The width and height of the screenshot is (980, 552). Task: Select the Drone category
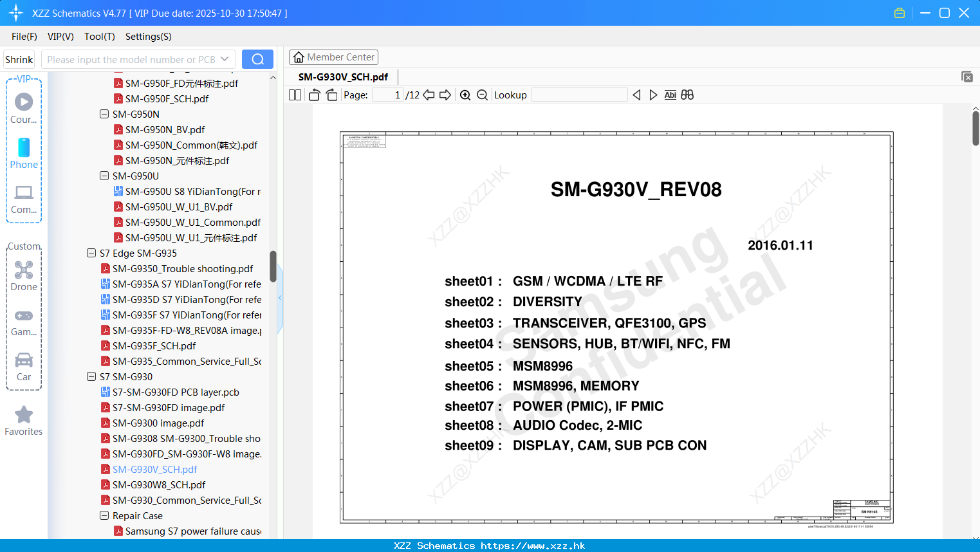(24, 275)
